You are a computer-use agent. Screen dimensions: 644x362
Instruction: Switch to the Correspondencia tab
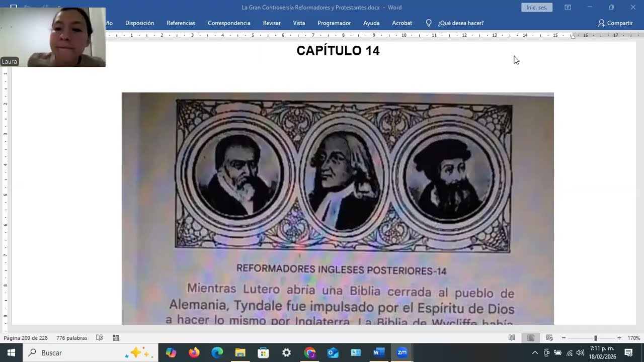(x=229, y=23)
